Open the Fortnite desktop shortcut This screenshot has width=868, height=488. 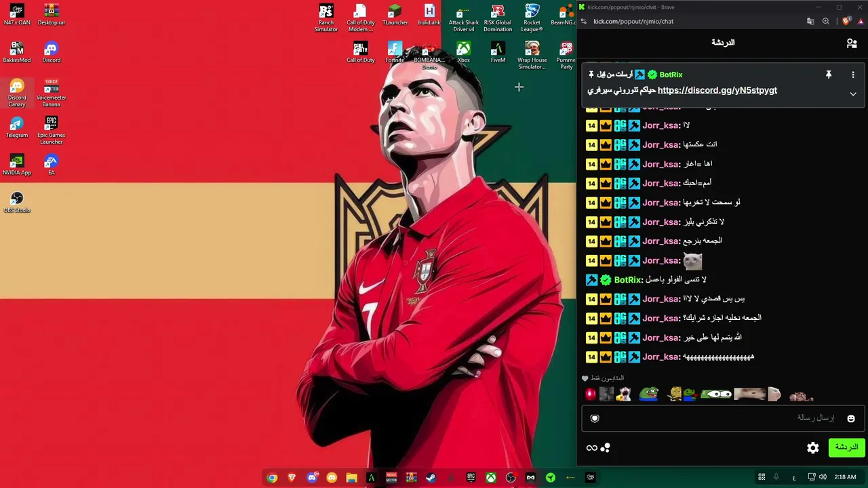coord(395,52)
